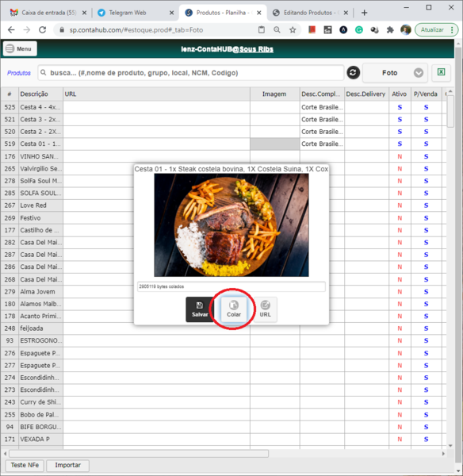The width and height of the screenshot is (463, 476).
Task: Click the Ativo column header
Action: coord(400,94)
